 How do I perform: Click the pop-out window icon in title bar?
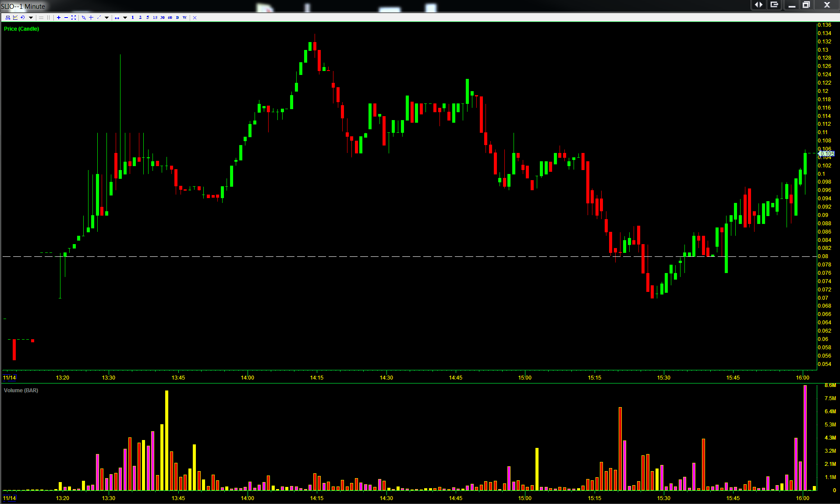(x=774, y=5)
